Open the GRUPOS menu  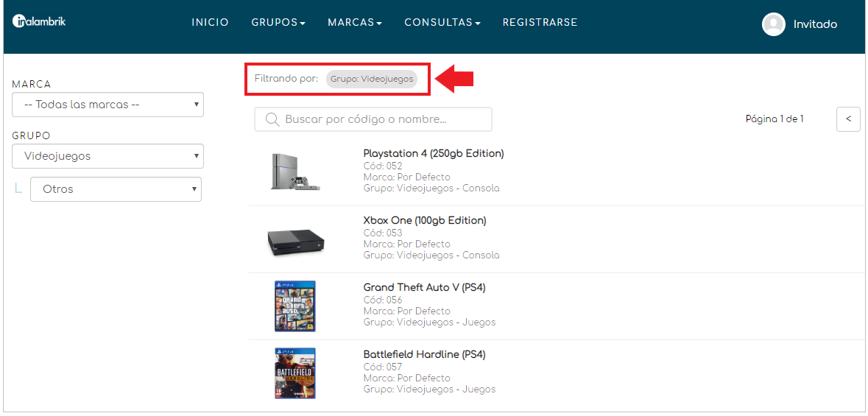pos(278,23)
